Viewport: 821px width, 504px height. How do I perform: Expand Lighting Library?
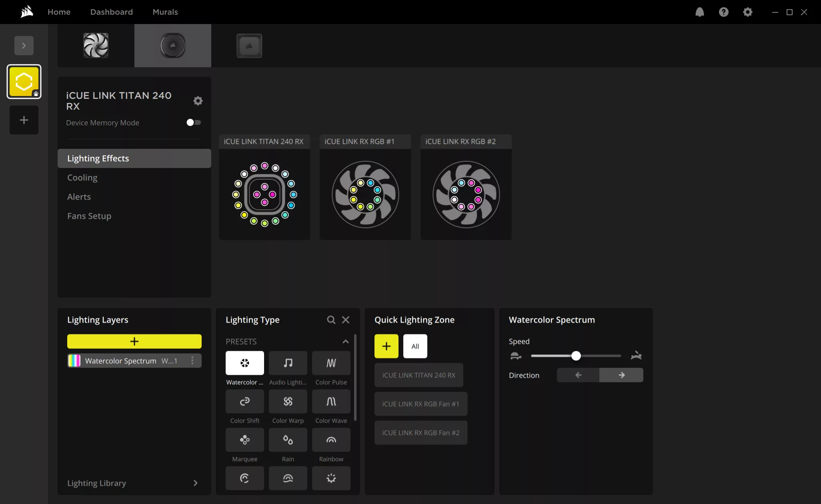coord(134,483)
